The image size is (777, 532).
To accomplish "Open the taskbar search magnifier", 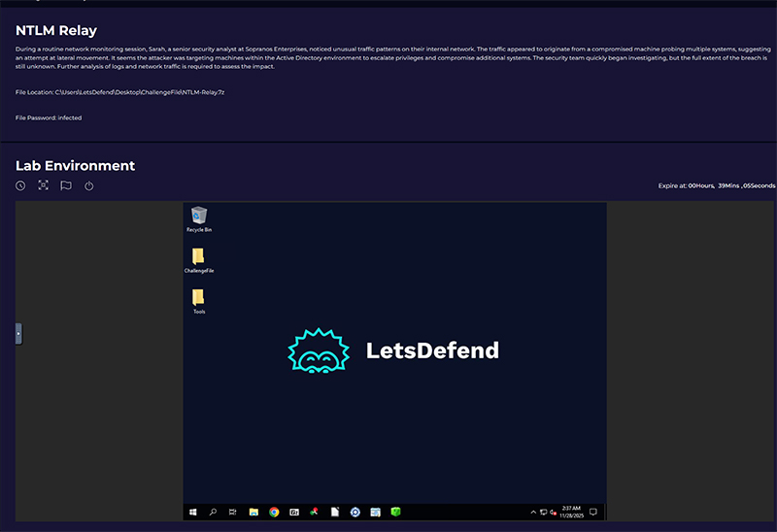I will coord(213,512).
